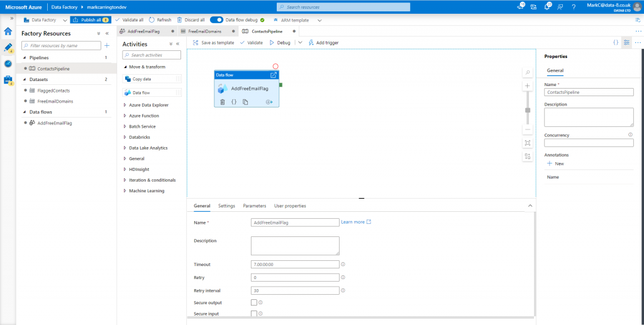Show info for Concurrency field
The height and width of the screenshot is (325, 644).
click(630, 135)
